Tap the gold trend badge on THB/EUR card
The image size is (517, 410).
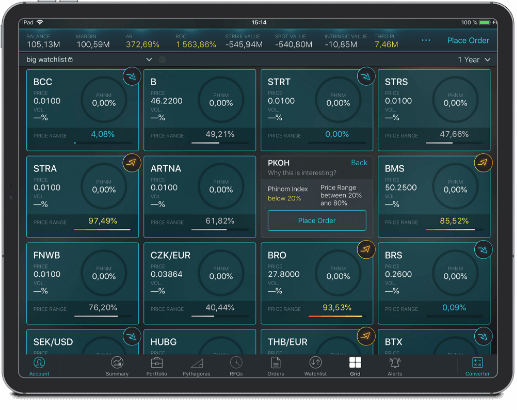(x=366, y=336)
